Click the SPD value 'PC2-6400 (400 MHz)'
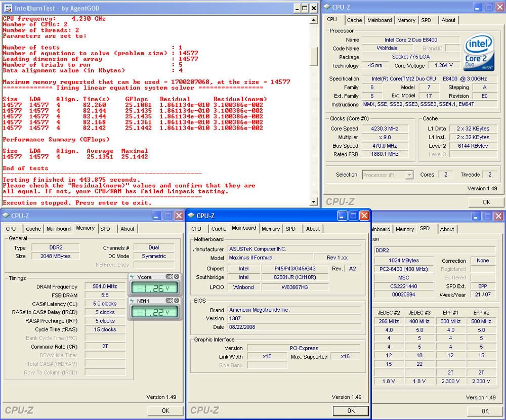506x420 pixels. click(x=404, y=269)
